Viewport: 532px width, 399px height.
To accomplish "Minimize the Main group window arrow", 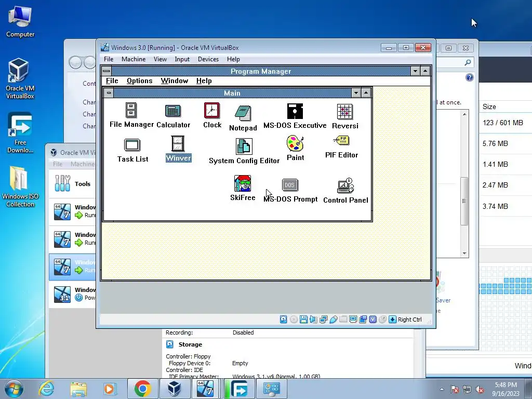I will pyautogui.click(x=356, y=92).
